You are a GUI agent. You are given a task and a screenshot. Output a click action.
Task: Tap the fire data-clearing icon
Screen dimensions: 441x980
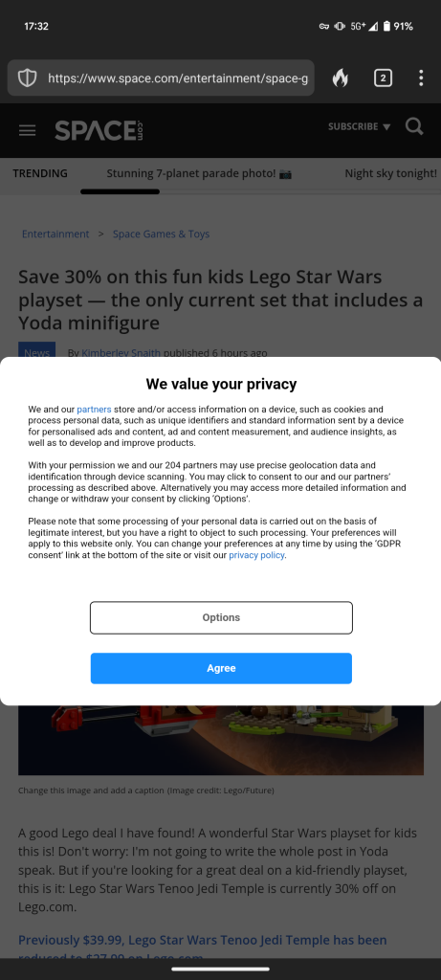click(340, 78)
